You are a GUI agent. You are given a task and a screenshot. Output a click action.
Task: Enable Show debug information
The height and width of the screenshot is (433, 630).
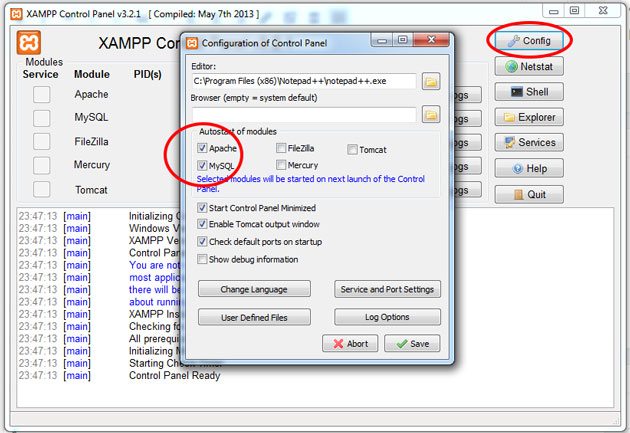coord(202,259)
